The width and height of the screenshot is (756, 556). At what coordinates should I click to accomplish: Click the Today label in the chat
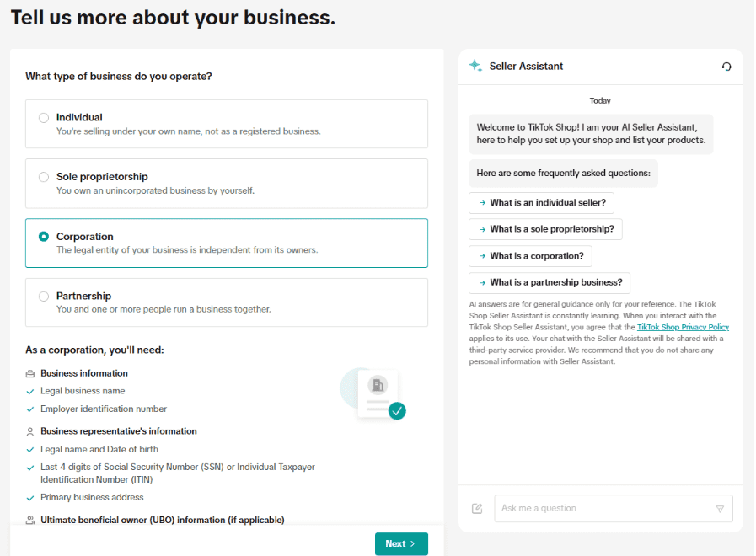coord(599,100)
